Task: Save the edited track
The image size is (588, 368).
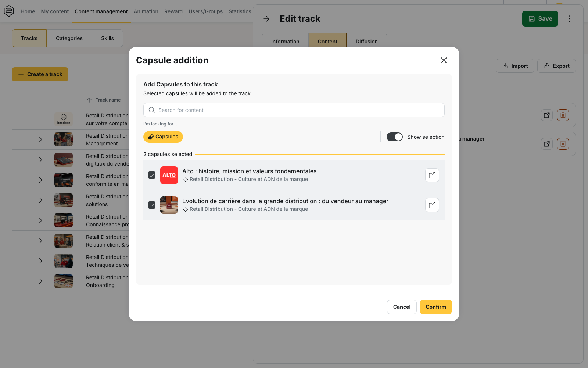Action: 540,19
